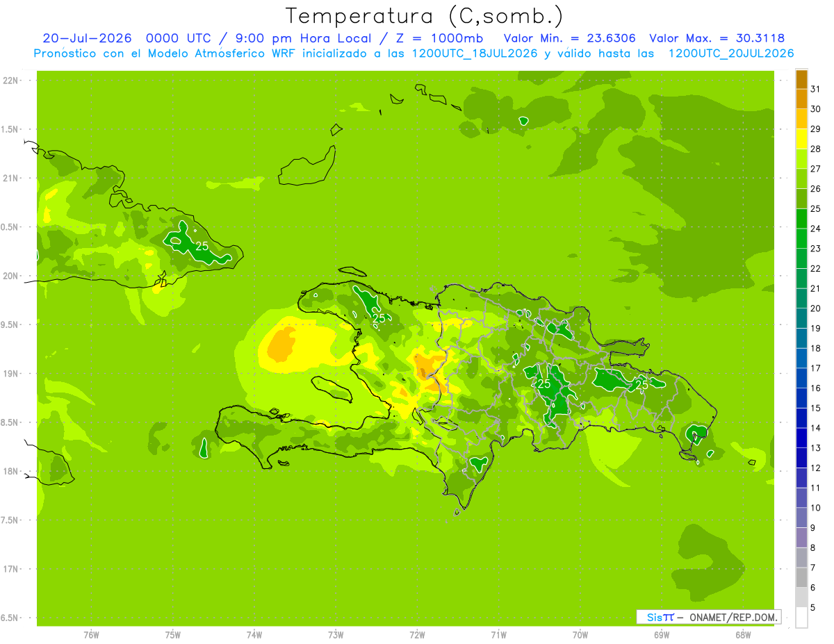Click the orange hot spot west of Haiti's coast
Screen dimensions: 834x644
coord(281,344)
